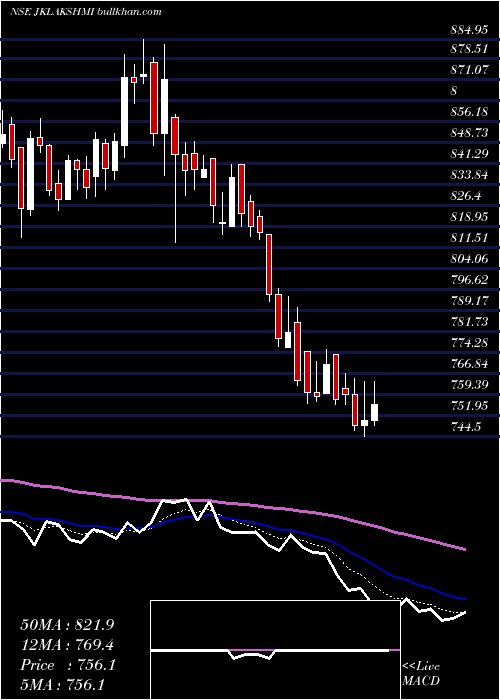Click the 789.17 price axis label
Viewport: 500px width, 700px height.
469,301
